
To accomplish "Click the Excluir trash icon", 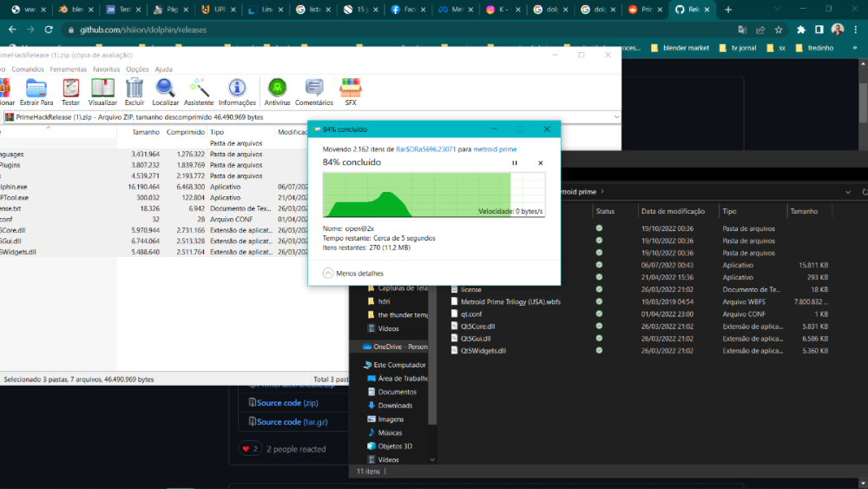I will (134, 92).
